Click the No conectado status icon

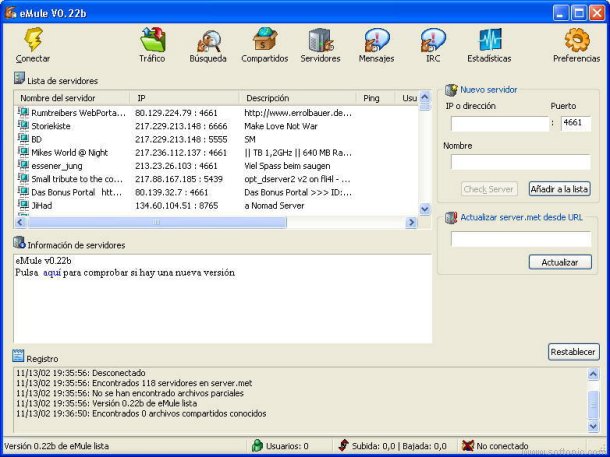468,445
